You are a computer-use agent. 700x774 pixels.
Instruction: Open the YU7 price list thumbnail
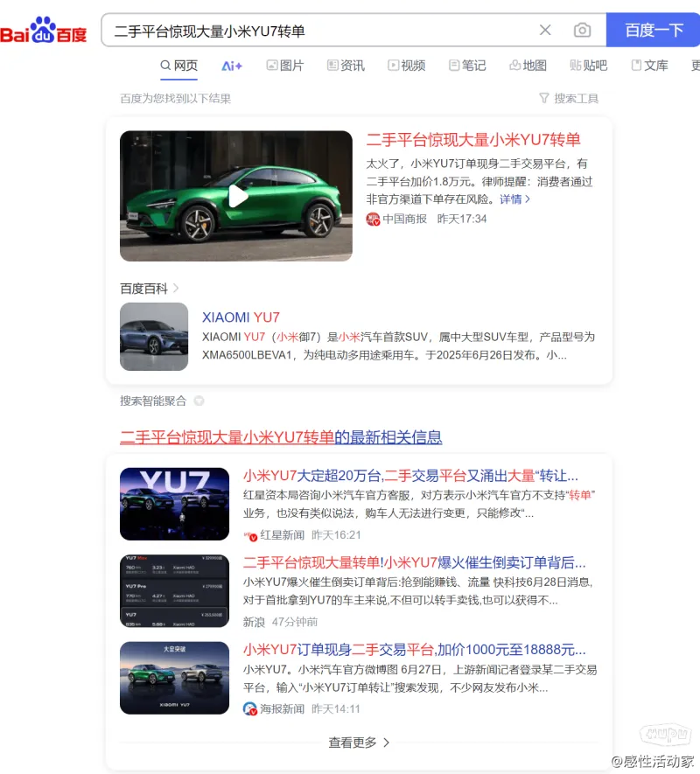click(x=174, y=591)
